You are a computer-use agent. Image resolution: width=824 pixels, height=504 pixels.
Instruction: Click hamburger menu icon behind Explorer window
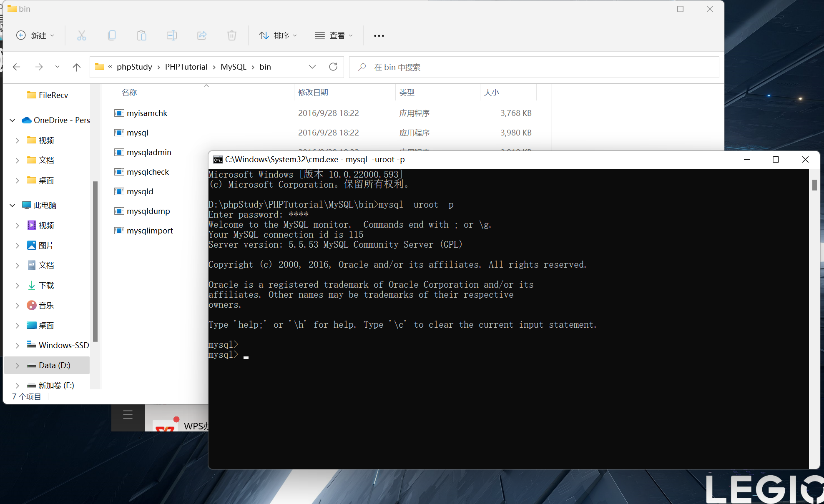(x=128, y=414)
